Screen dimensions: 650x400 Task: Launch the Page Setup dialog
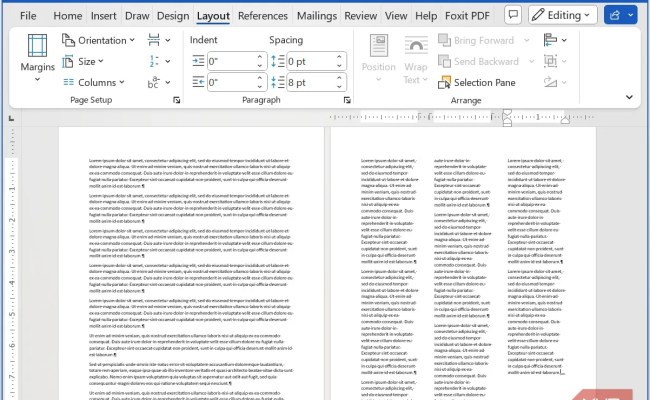177,100
